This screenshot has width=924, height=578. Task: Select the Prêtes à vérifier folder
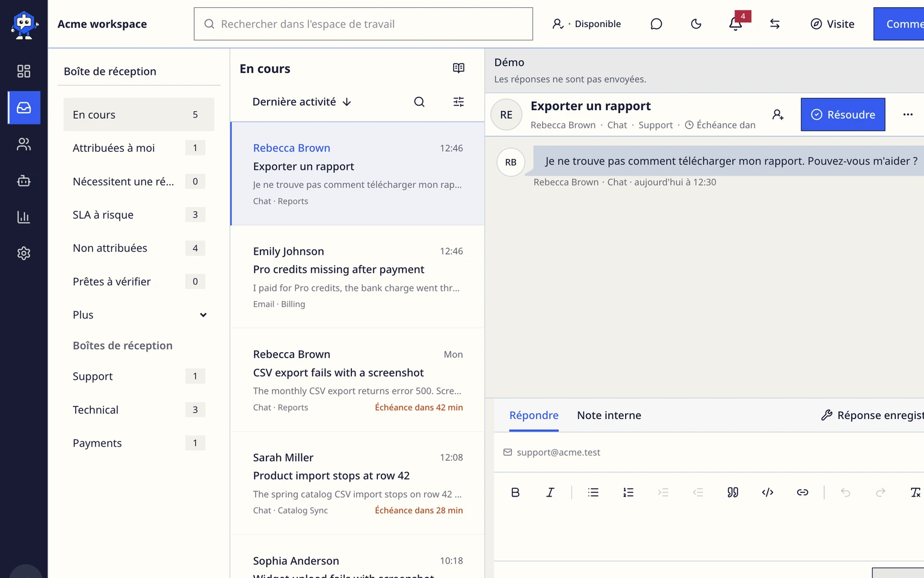pyautogui.click(x=139, y=282)
